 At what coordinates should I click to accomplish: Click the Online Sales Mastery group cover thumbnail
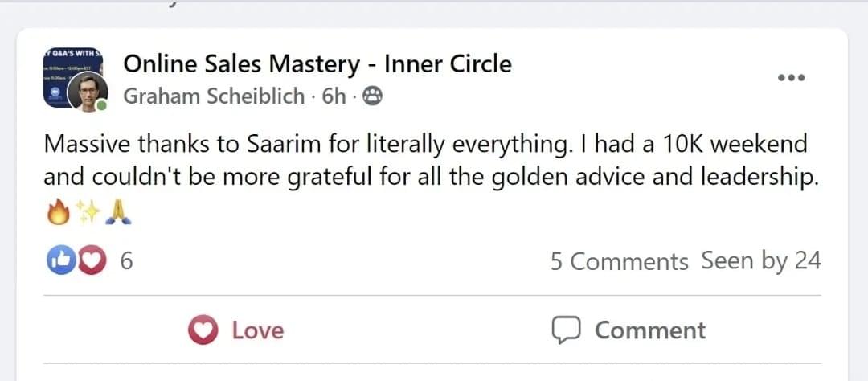60,64
